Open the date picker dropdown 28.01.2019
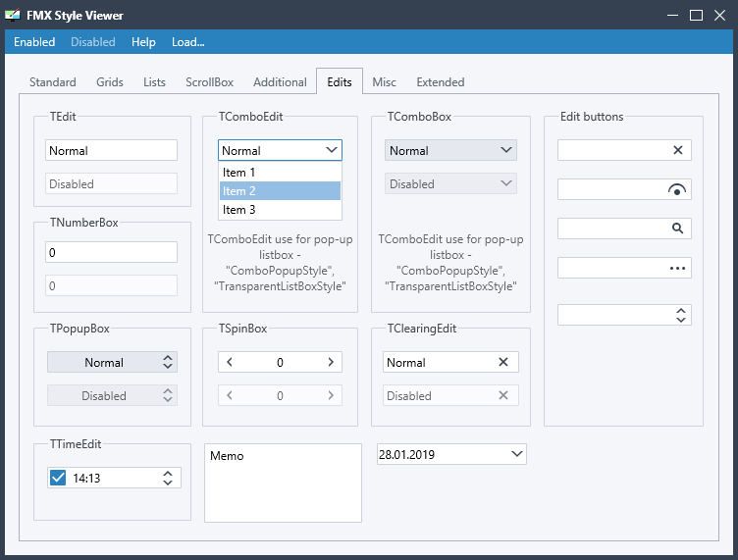Image resolution: width=738 pixels, height=560 pixels. pyautogui.click(x=517, y=454)
